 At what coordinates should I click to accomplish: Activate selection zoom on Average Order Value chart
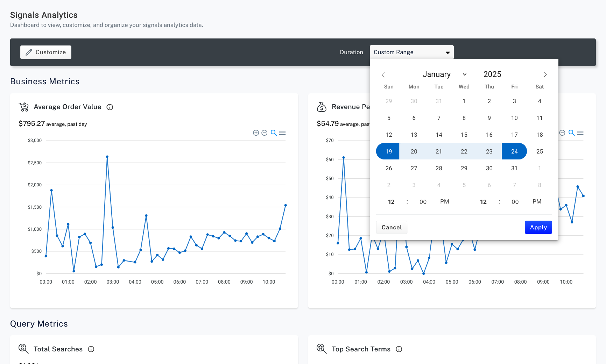pyautogui.click(x=274, y=133)
